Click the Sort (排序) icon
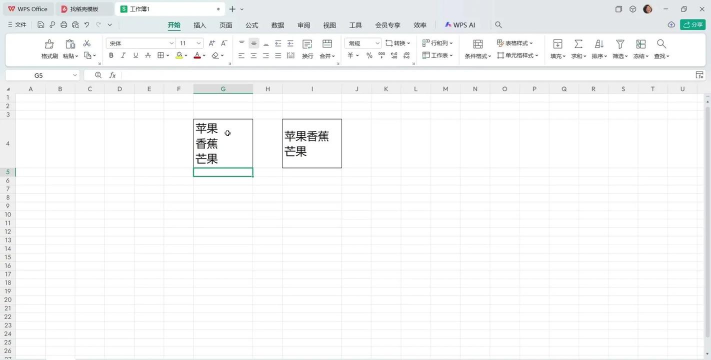Image resolution: width=711 pixels, height=360 pixels. coord(599,44)
